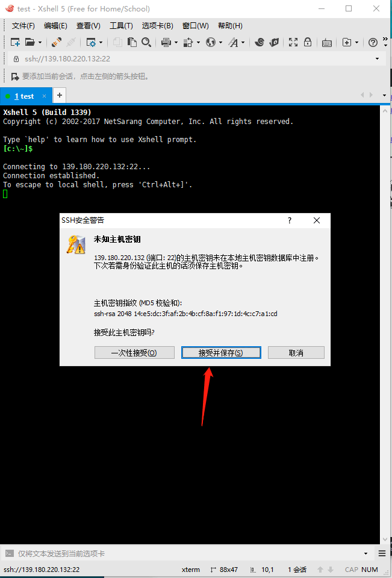Cancel the SSH warning with 取消
Viewport: 392px width, 578px height.
click(296, 353)
